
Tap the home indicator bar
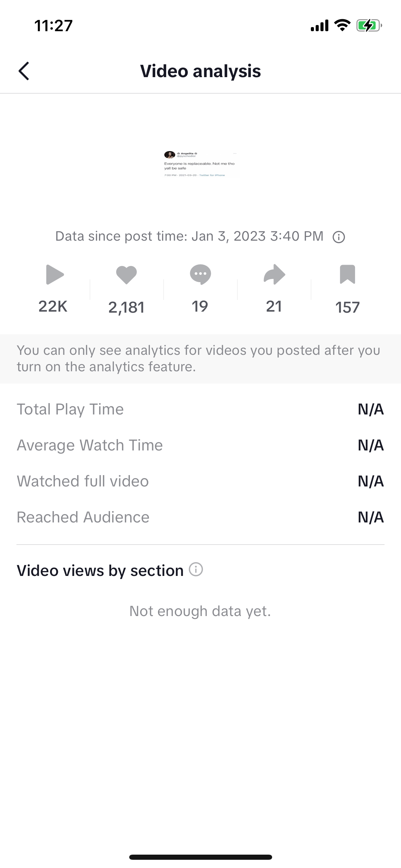click(x=200, y=857)
